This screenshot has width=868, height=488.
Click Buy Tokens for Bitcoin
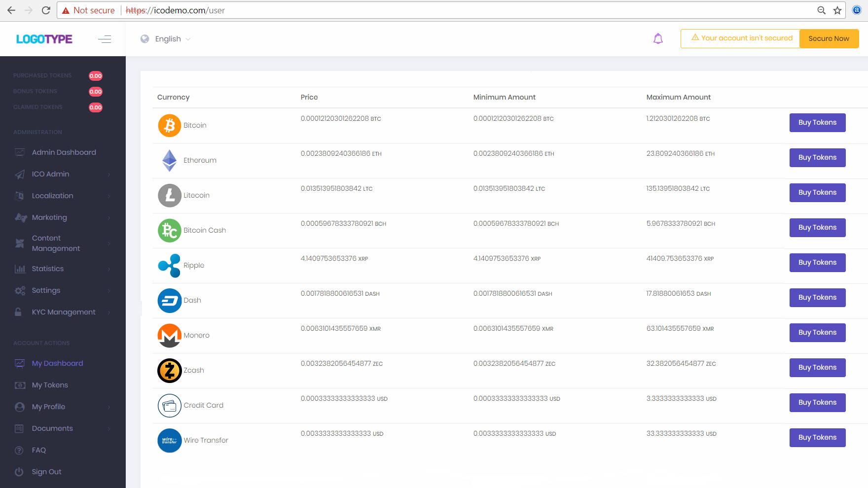[x=817, y=122]
